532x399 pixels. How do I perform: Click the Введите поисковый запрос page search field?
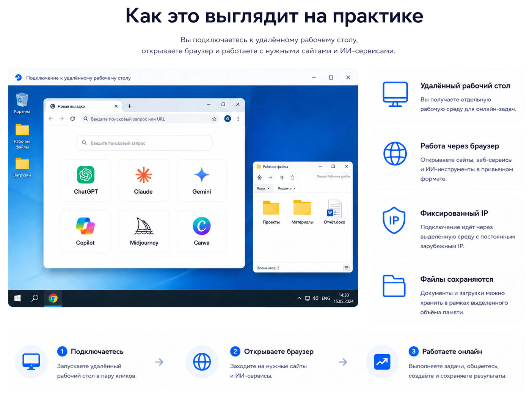tap(144, 143)
